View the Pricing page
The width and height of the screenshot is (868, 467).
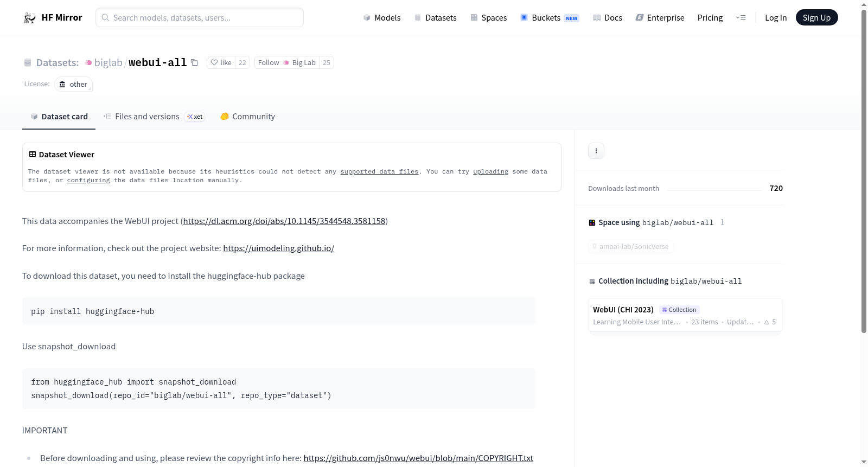point(710,18)
